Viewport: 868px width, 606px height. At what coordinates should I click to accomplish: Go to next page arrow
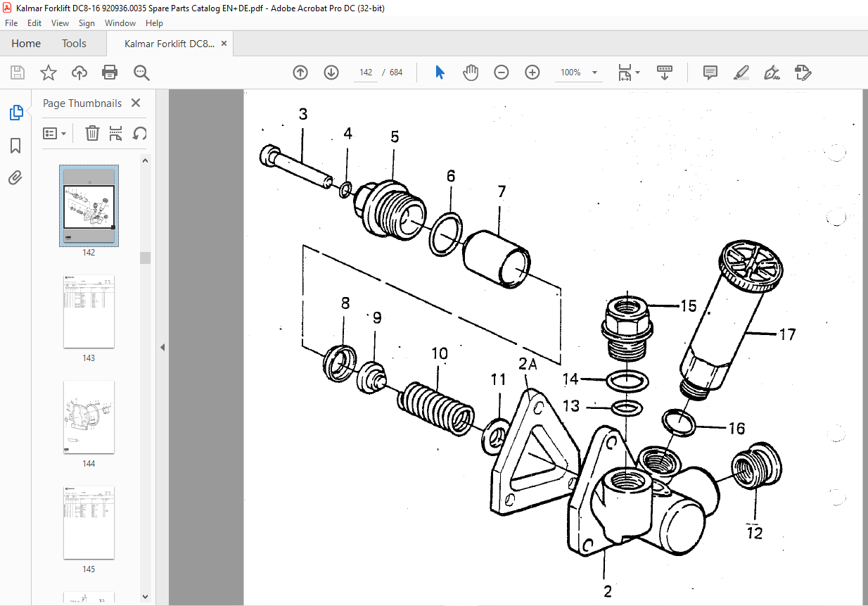[x=331, y=72]
